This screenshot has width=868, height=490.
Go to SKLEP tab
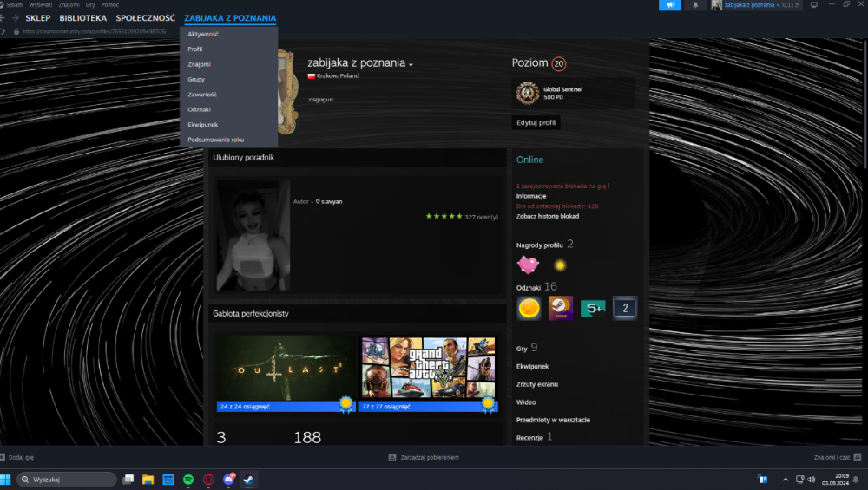tap(37, 18)
